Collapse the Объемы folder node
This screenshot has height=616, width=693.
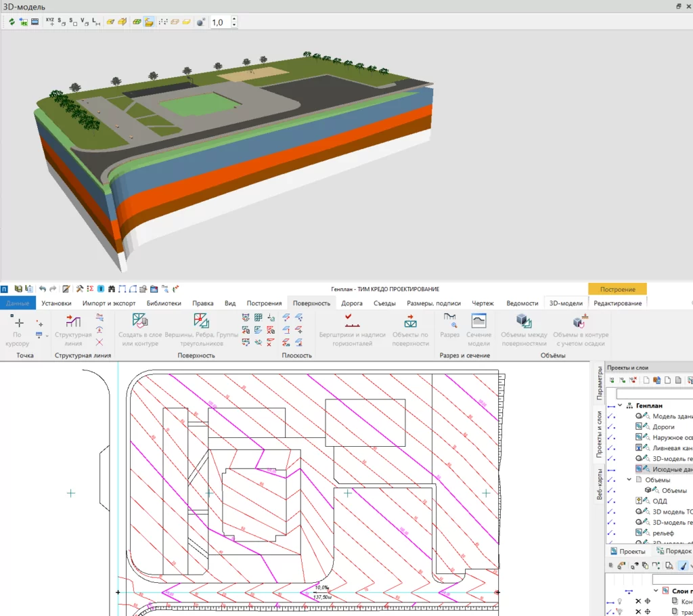[x=629, y=479]
